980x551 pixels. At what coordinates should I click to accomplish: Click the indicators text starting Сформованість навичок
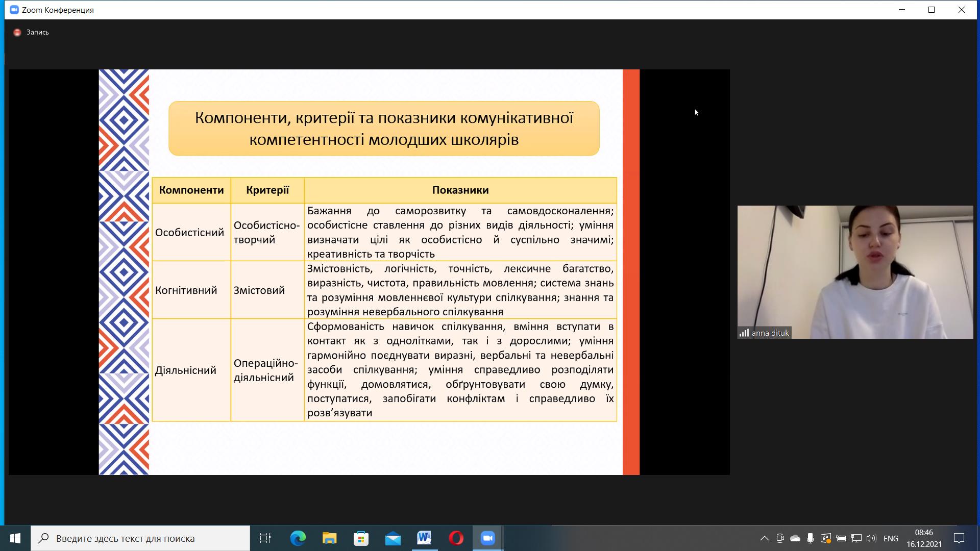point(460,370)
